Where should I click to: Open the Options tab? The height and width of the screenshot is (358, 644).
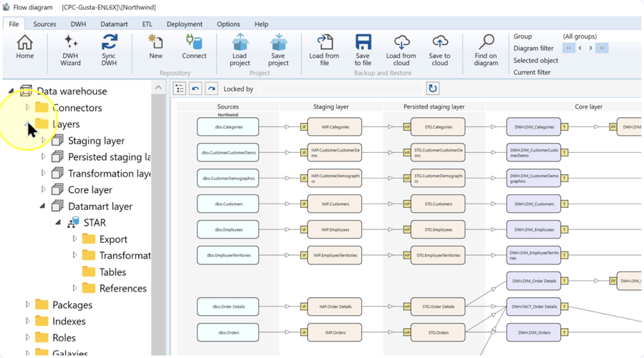tap(228, 24)
